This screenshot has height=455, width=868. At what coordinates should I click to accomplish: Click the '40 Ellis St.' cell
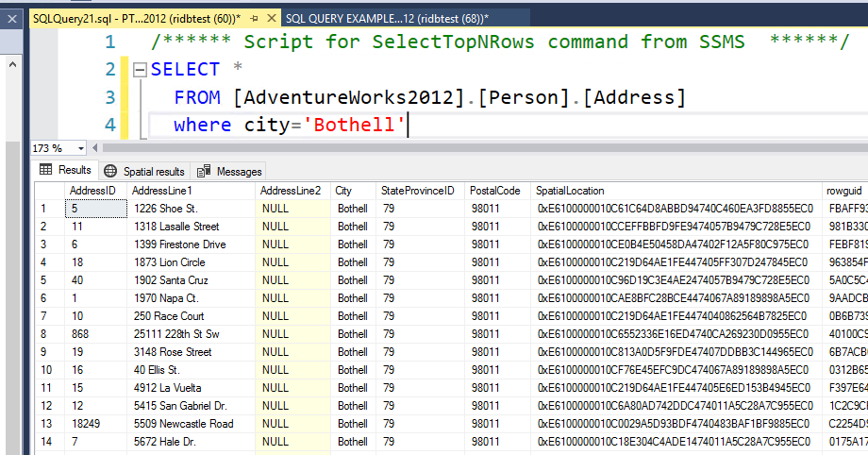191,370
